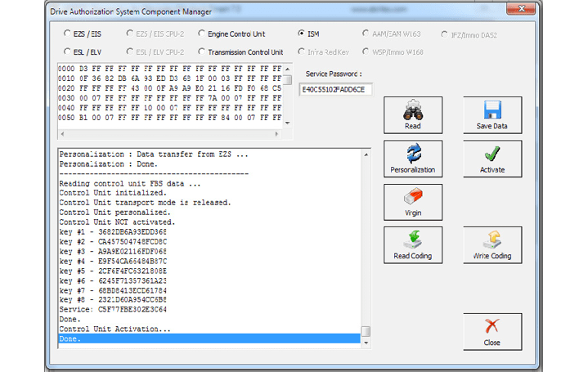Click the Read Coding icon
Viewport: 588px width, 372px height.
point(413,240)
